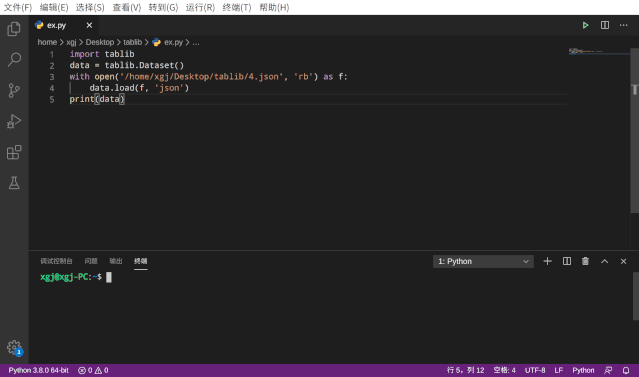Kill terminal with trash icon
The width and height of the screenshot is (639, 377).
585,261
